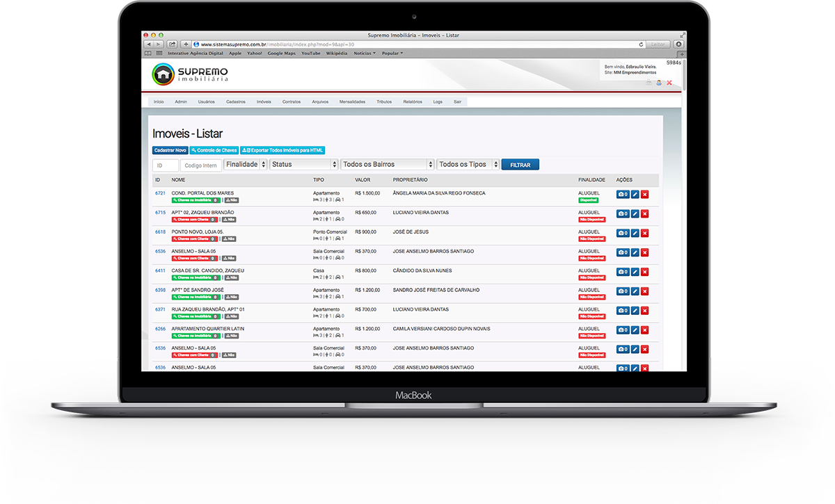Edit CASA DE SR. CANDIDO, ZAQUEU row
Viewport: 835px width, 504px height.
click(635, 273)
